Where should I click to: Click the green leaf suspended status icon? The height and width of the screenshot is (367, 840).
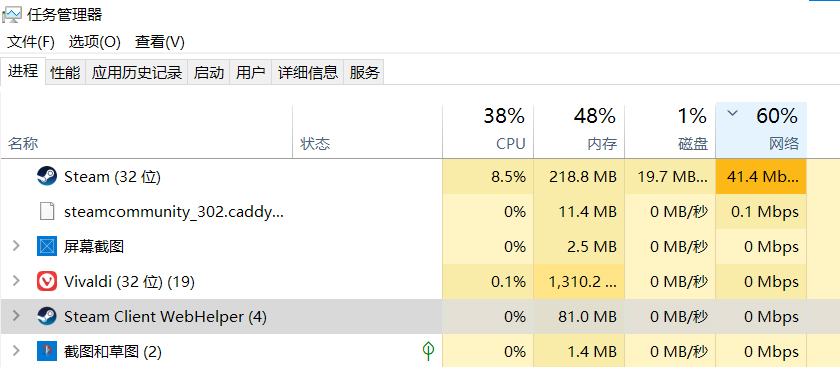428,351
